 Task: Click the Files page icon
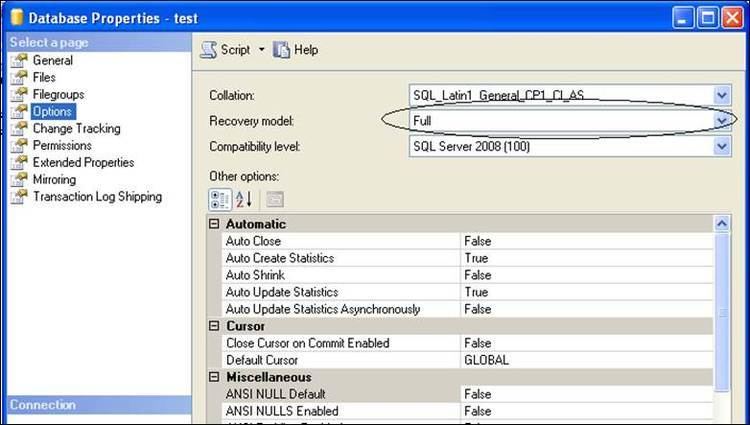(19, 77)
